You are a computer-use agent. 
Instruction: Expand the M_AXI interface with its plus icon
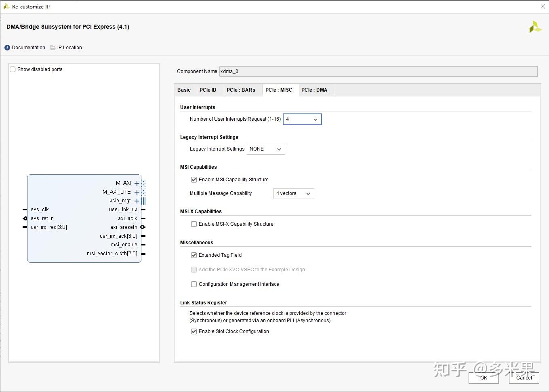[137, 183]
